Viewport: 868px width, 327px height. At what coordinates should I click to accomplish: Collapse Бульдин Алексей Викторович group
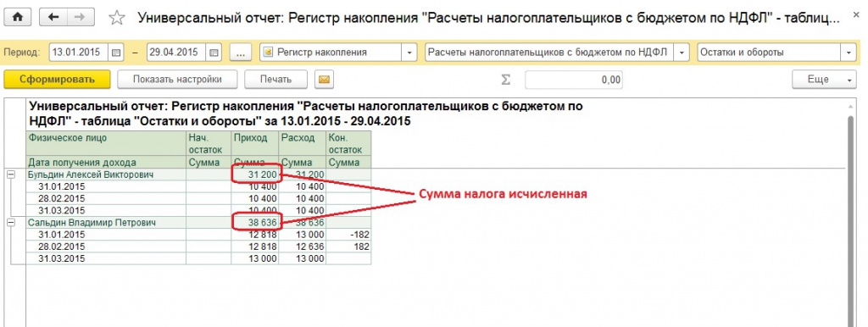(10, 175)
